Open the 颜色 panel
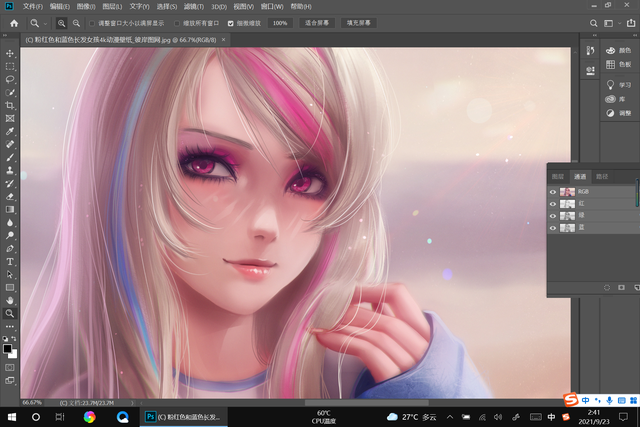This screenshot has height=427, width=640. coord(618,51)
